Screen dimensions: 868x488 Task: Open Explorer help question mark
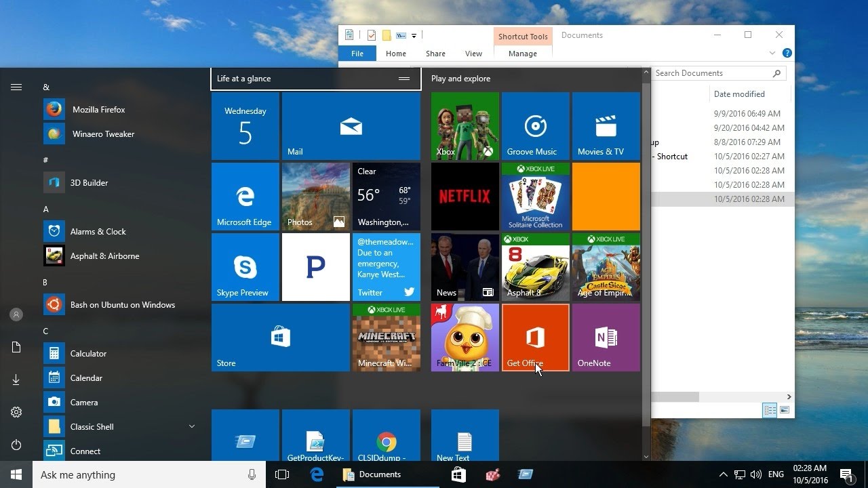[787, 53]
